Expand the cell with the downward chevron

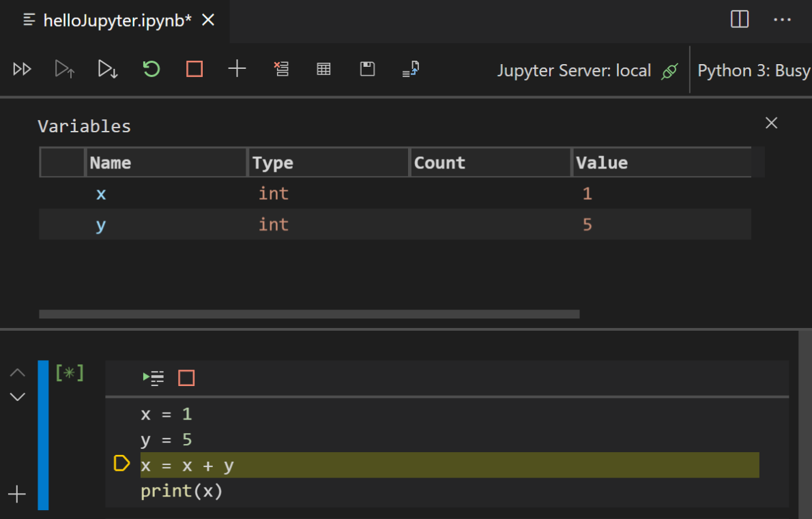pyautogui.click(x=17, y=396)
